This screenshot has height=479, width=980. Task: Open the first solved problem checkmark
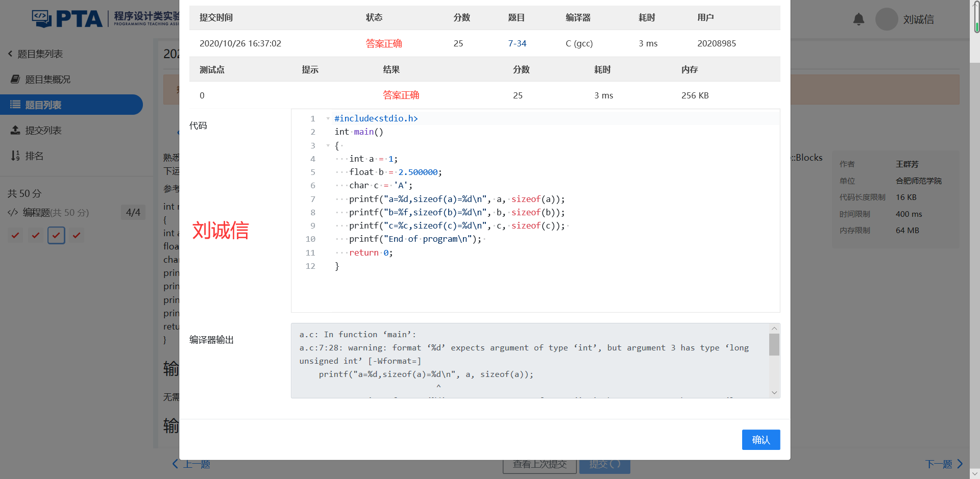coord(15,235)
